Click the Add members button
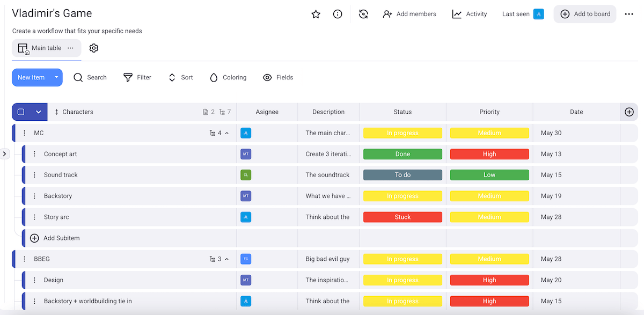 point(409,14)
